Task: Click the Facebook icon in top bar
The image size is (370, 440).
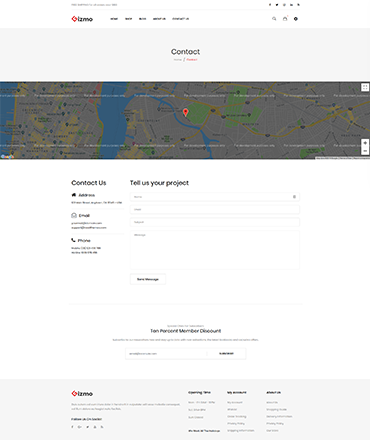Action: coord(270,5)
